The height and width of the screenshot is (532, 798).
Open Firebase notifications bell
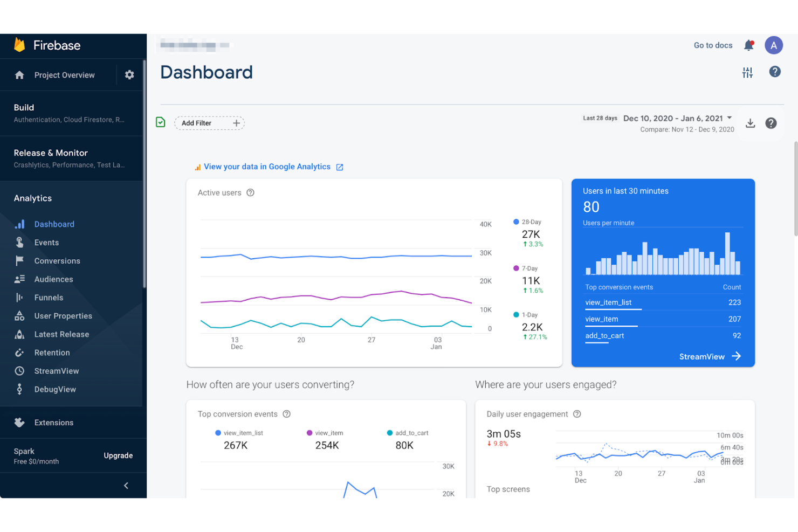[x=749, y=45]
